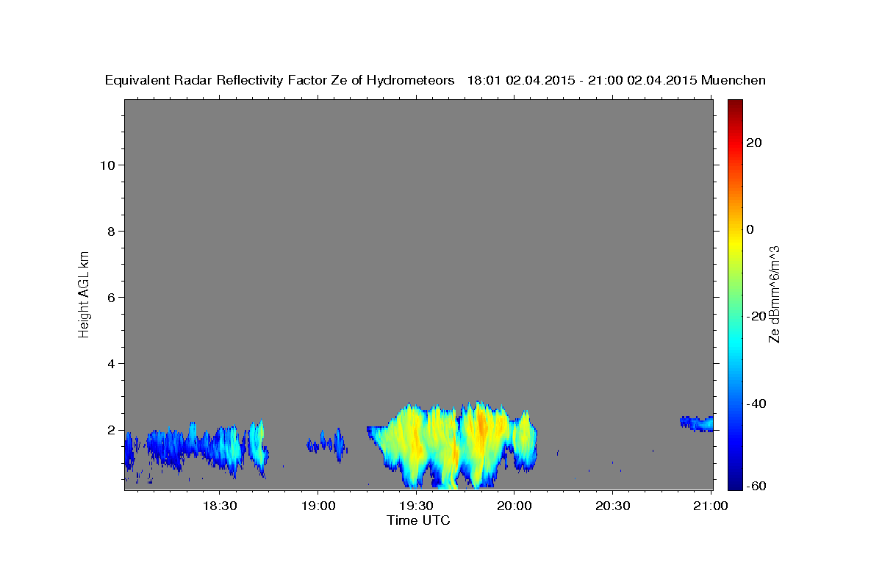Click the small blue cloud echo near 21:00

click(x=697, y=423)
